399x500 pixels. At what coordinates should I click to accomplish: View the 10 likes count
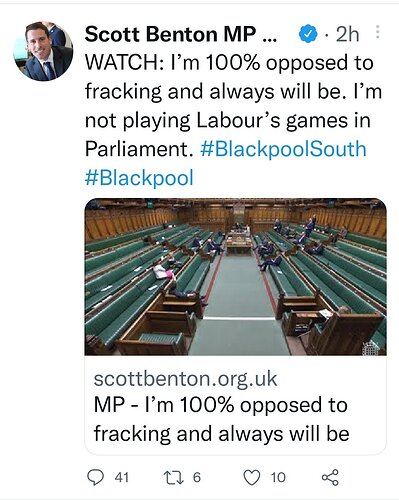point(278,477)
